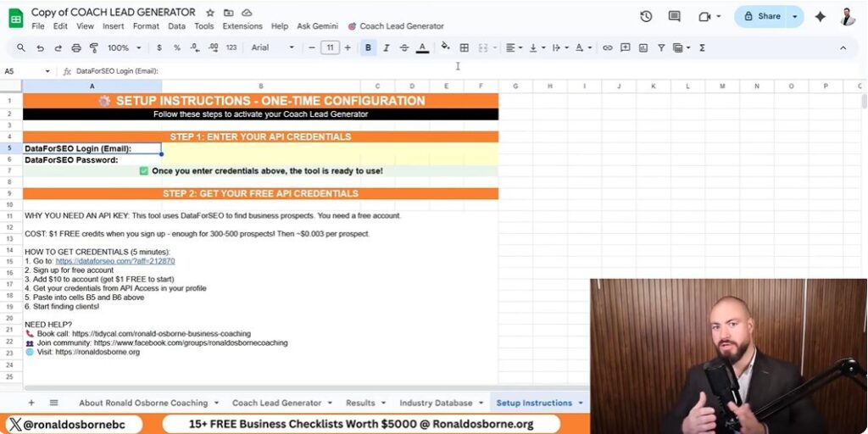
Task: Click the Name Box showing A5
Action: 26,71
